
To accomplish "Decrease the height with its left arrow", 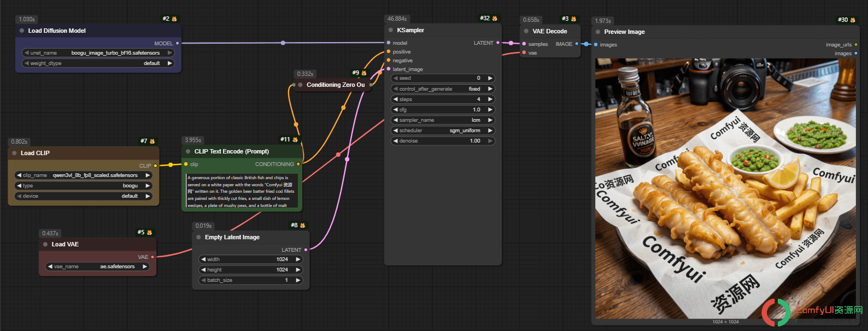I will coord(203,270).
